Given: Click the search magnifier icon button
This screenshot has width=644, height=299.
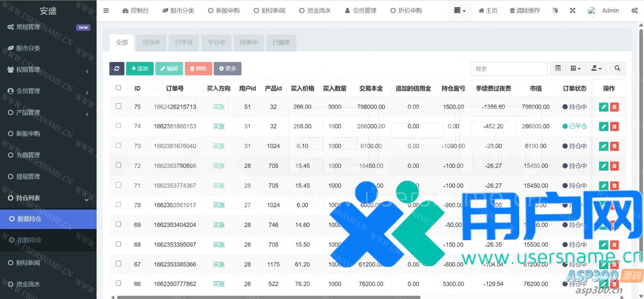Looking at the screenshot, I should (x=617, y=68).
